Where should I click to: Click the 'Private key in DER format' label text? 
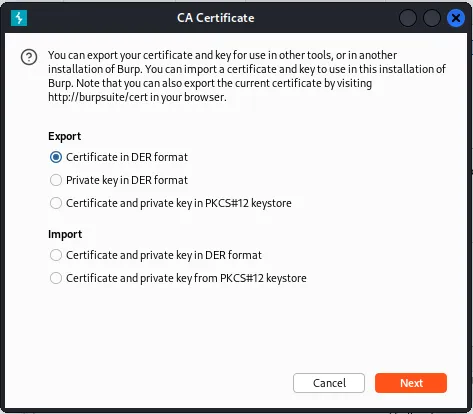click(127, 180)
